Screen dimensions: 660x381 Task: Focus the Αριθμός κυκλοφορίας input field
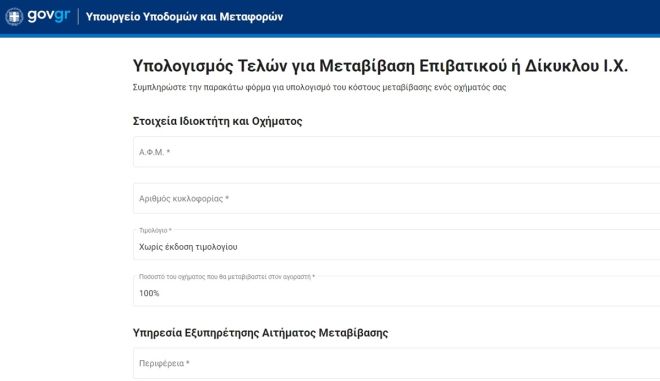coord(397,198)
